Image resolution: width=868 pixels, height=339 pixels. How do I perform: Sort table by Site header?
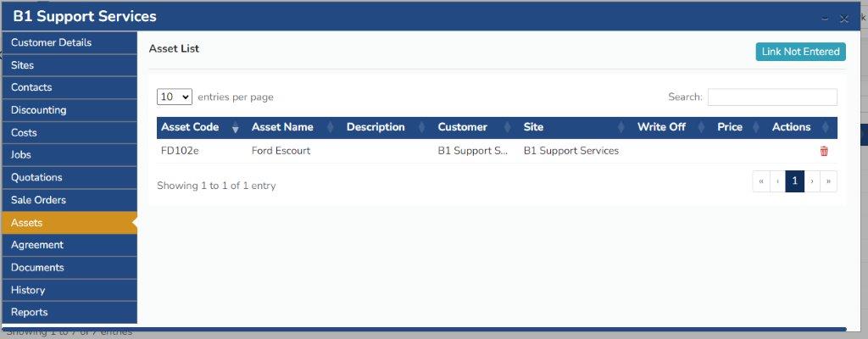pos(534,127)
